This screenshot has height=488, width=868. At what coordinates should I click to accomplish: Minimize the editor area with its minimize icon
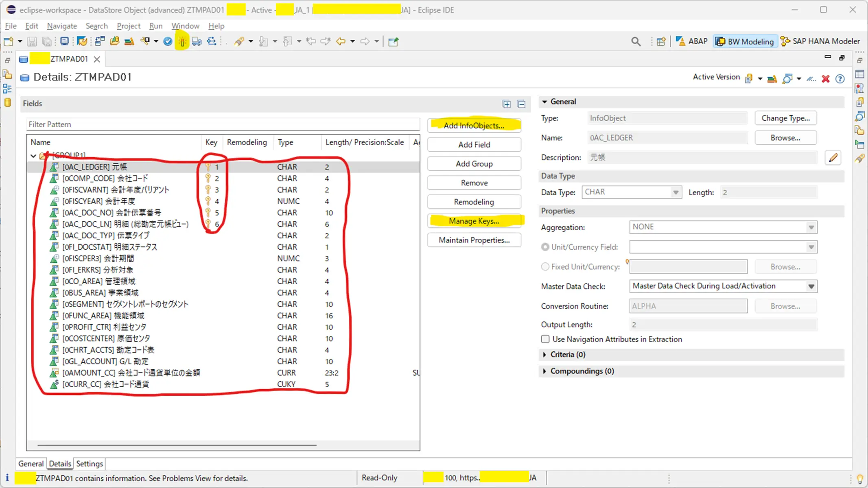coord(828,57)
